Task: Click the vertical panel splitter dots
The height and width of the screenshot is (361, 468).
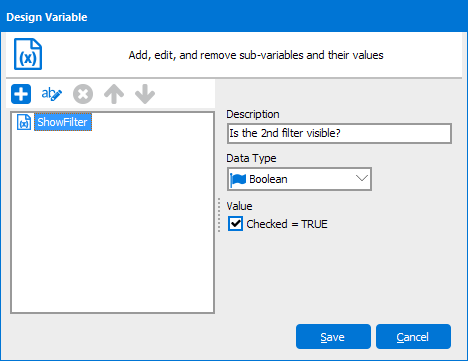Action: 219,215
